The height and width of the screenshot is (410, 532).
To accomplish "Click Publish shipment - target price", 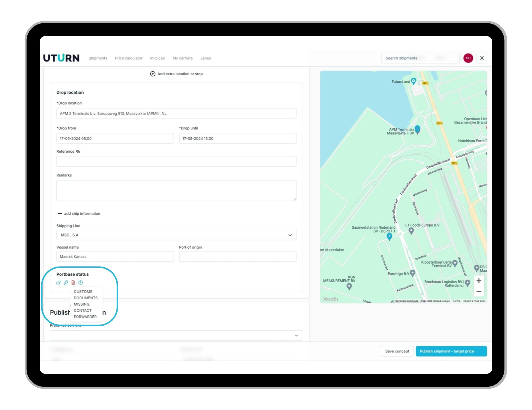I will click(x=451, y=351).
